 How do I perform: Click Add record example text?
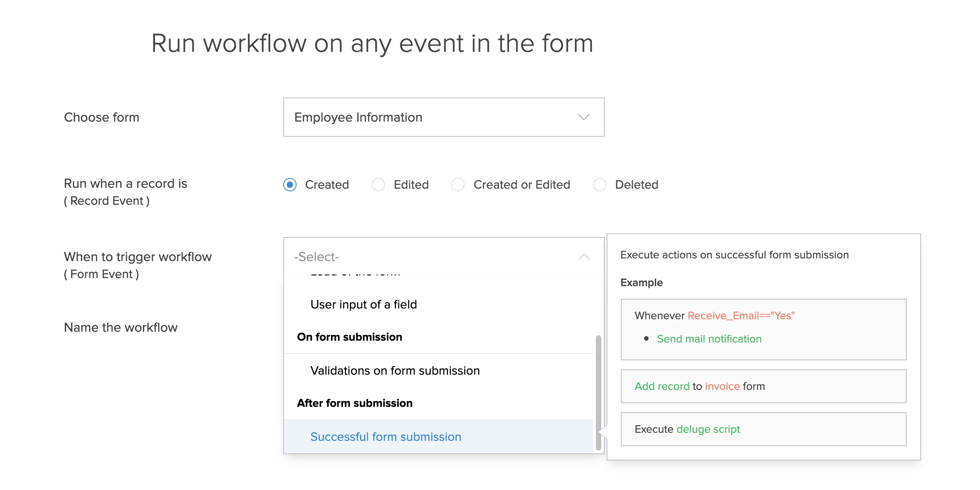[x=662, y=386]
